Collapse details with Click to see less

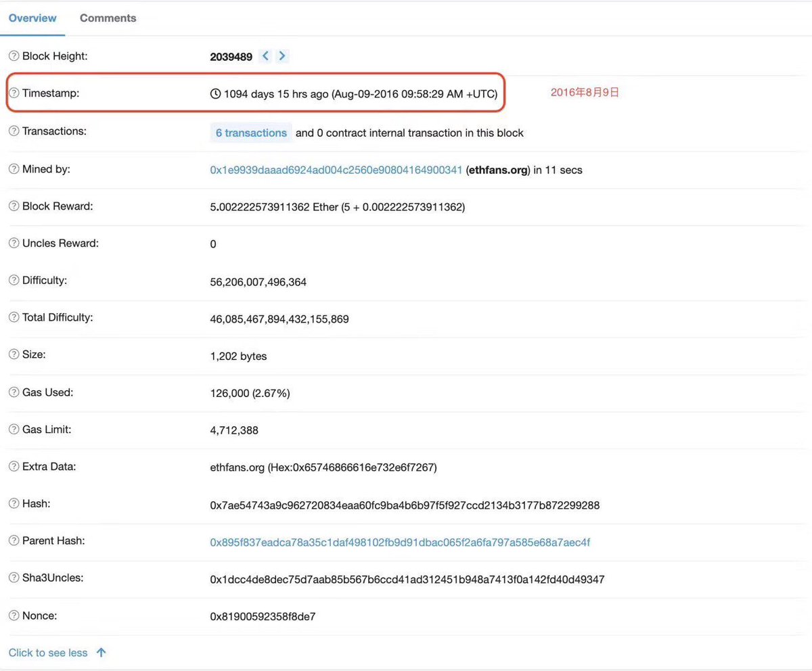pos(48,653)
